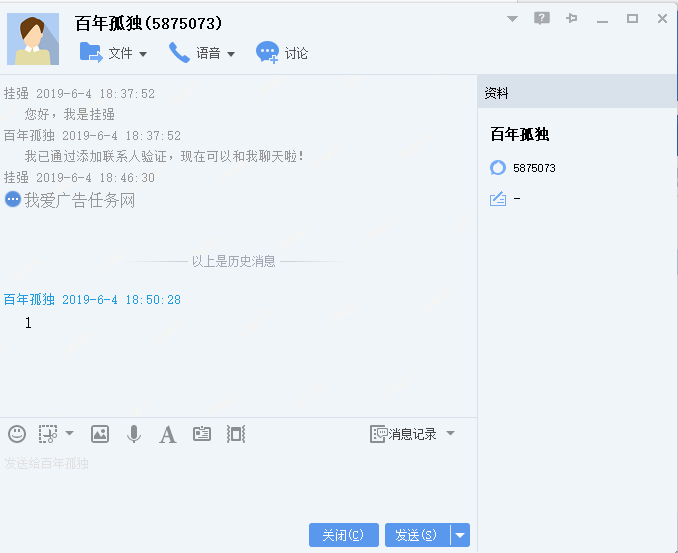Screen dimensions: 678x553
Task: Open the title bar menu triangle
Action: point(512,19)
